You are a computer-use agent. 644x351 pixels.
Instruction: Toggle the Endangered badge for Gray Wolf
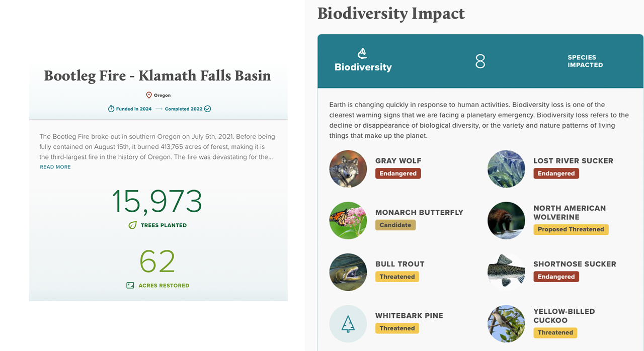[398, 173]
